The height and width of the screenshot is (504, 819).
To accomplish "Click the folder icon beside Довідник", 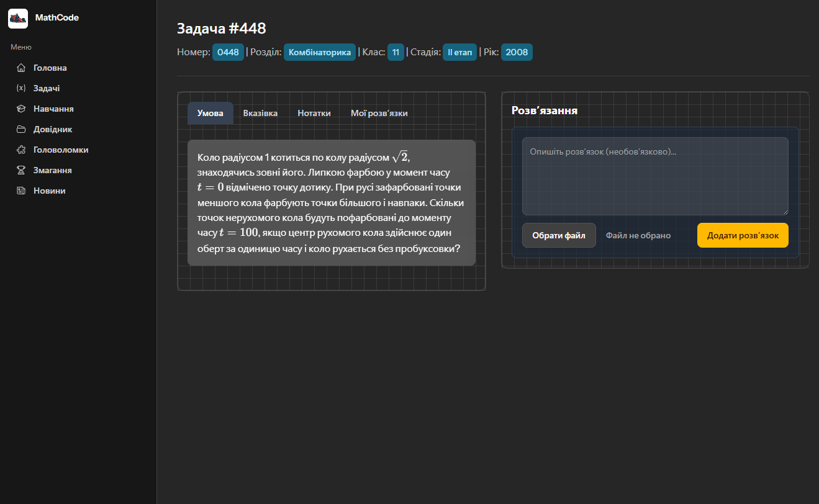I will point(21,129).
